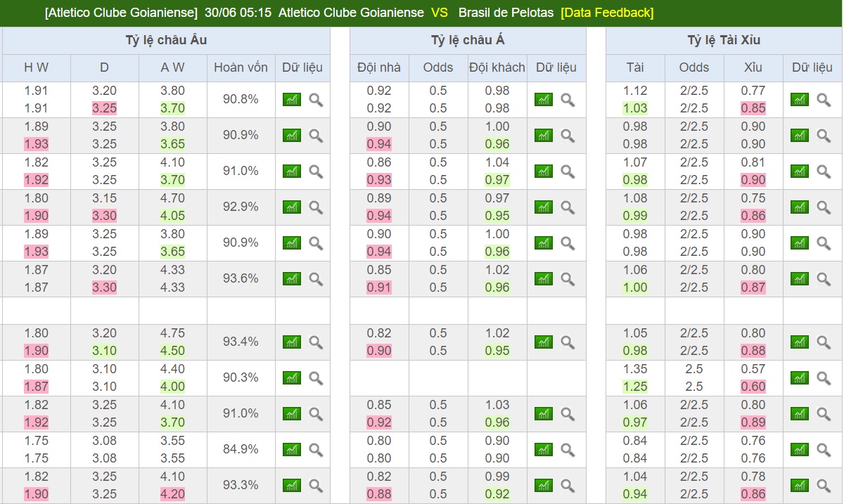Click the Hoàn vốn column header

241,67
